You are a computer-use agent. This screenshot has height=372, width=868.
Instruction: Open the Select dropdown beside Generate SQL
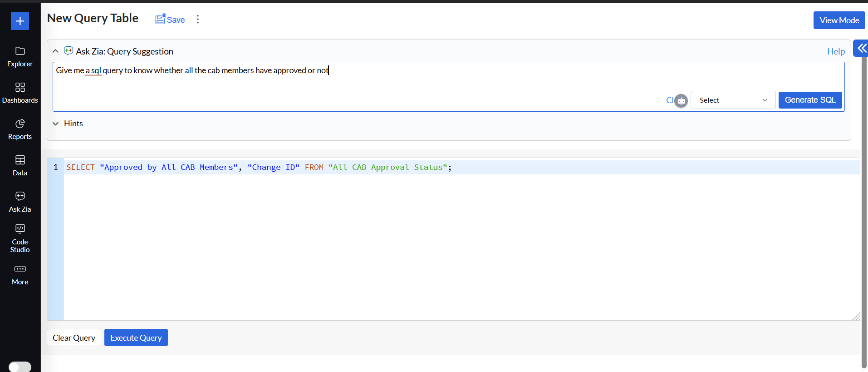point(732,100)
